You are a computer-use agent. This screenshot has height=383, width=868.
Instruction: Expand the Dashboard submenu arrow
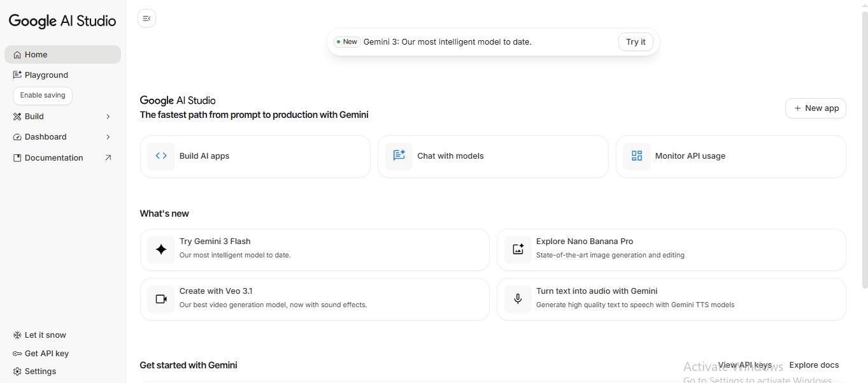click(x=108, y=137)
